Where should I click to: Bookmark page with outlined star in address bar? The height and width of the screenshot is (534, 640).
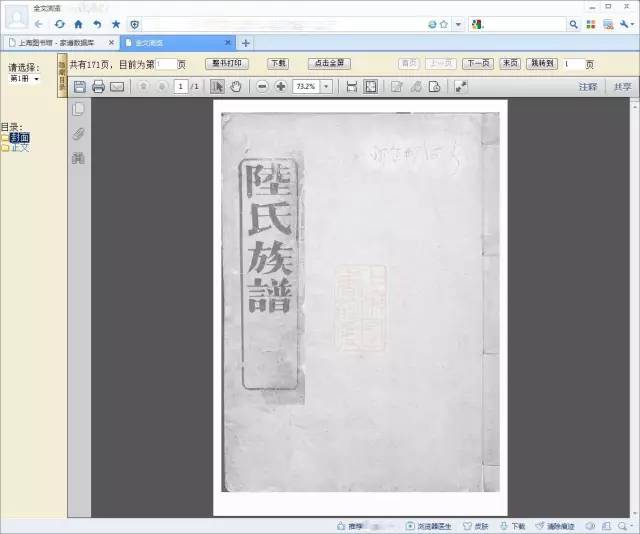coord(444,24)
